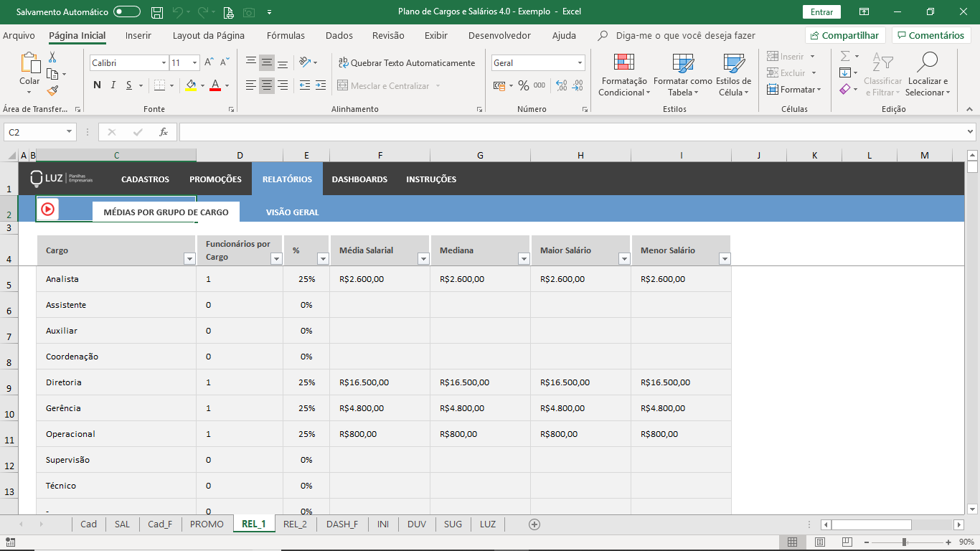Toggle Quebrar Texto Automaticamente wrap text

pos(407,63)
